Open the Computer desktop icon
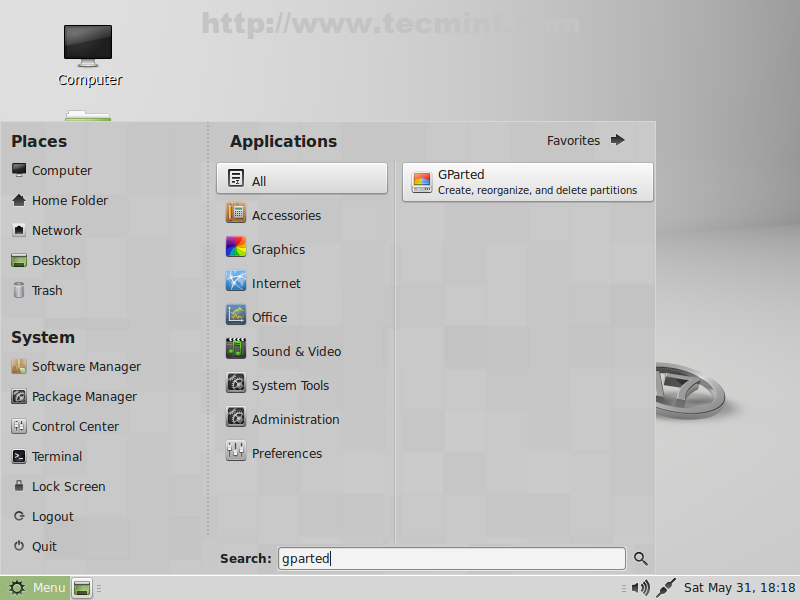This screenshot has height=600, width=800. (89, 56)
